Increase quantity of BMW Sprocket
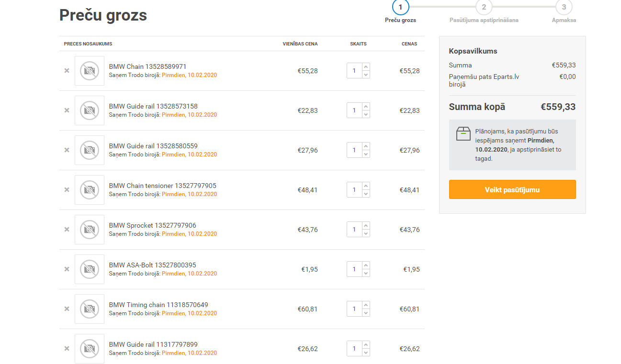 (x=366, y=226)
